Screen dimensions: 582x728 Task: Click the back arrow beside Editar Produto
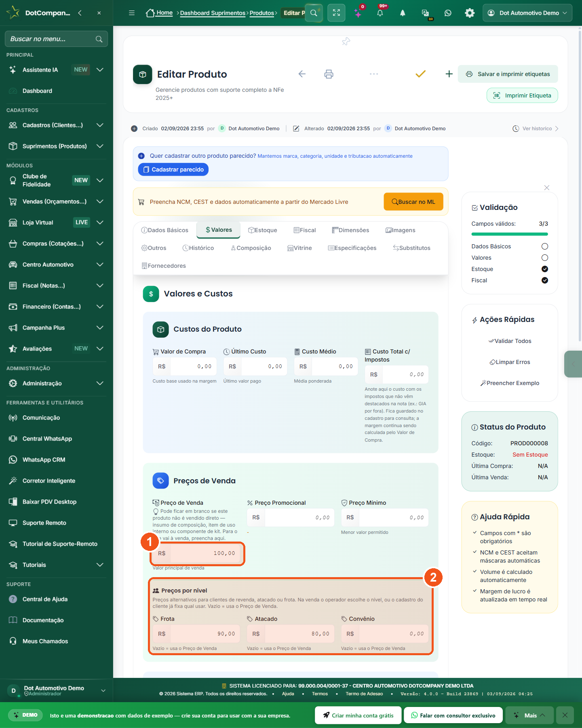(x=302, y=74)
